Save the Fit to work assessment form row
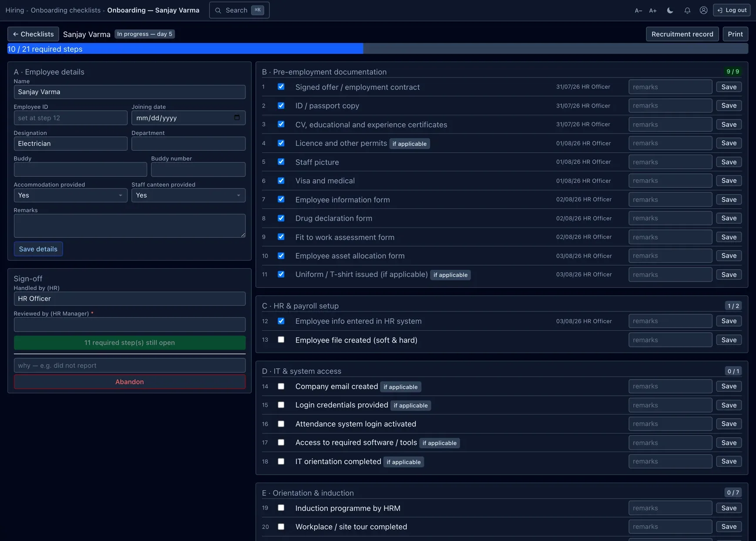 point(729,237)
